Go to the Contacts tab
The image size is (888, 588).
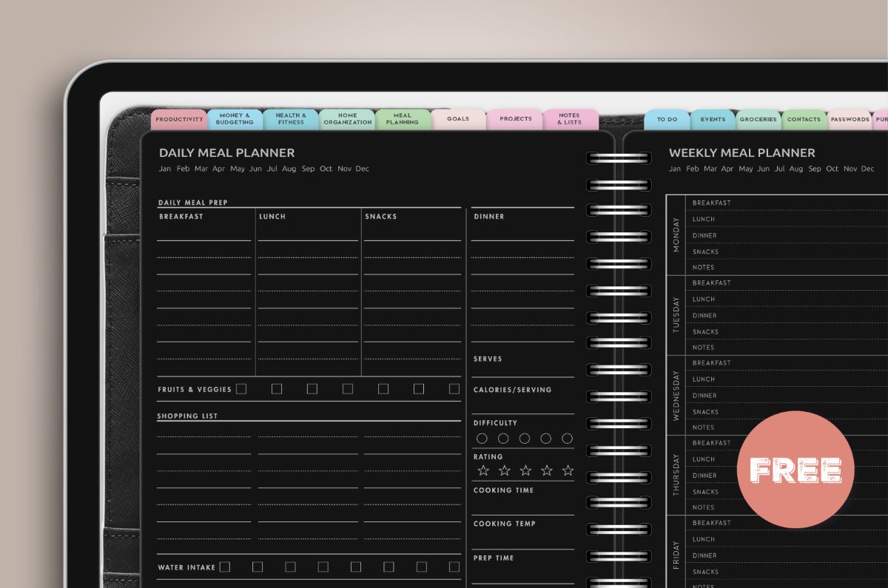tap(804, 119)
